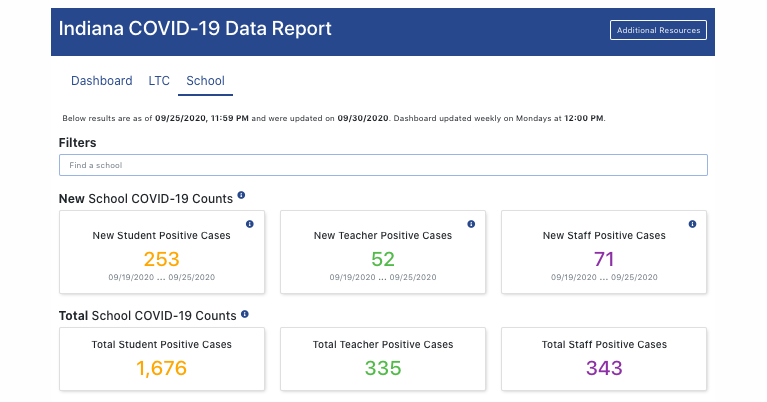Select the 52 new teacher cases value
Viewport: 767px width, 402px height.
(383, 259)
